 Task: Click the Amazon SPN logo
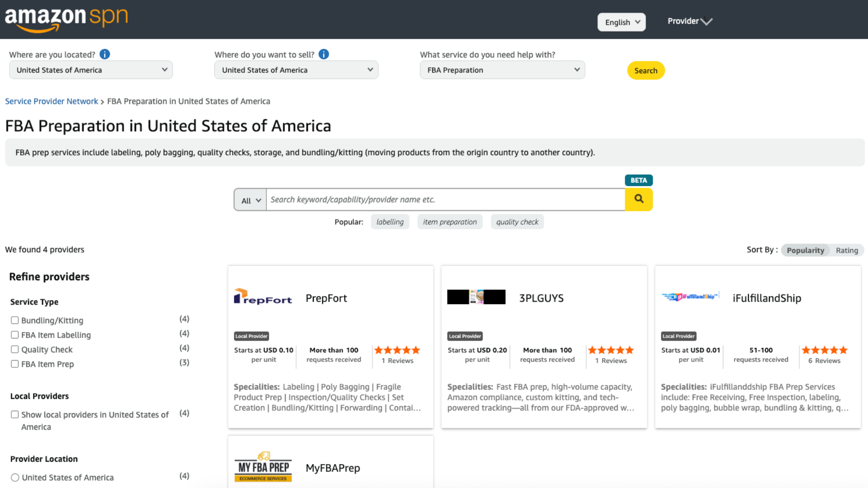click(66, 19)
